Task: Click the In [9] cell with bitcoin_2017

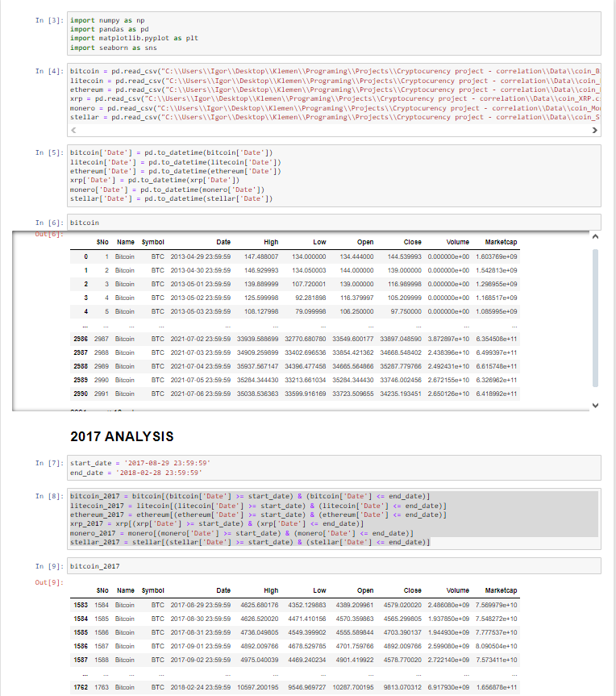Action: pyautogui.click(x=335, y=567)
